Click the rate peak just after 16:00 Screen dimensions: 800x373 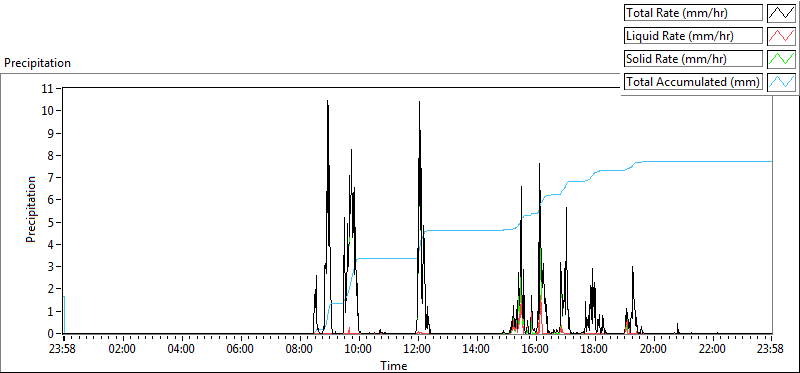(x=539, y=164)
